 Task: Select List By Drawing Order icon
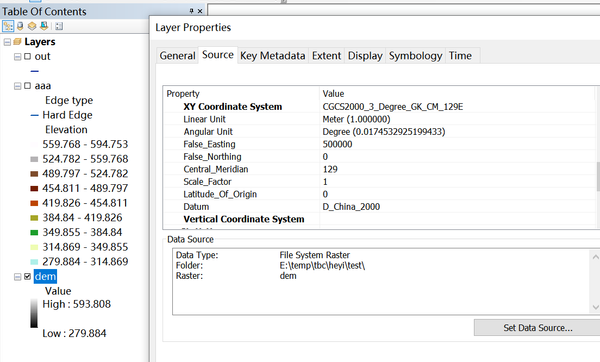[x=8, y=26]
